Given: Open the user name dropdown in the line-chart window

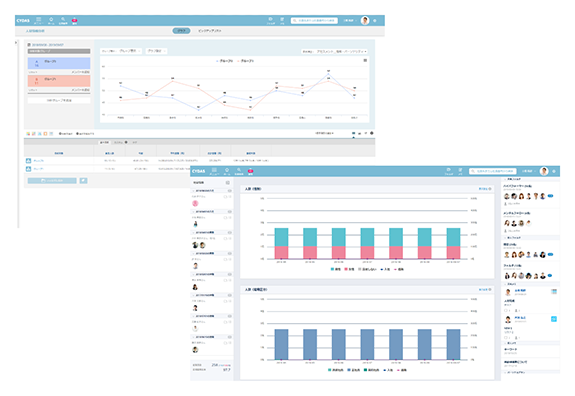Looking at the screenshot, I should [x=350, y=21].
